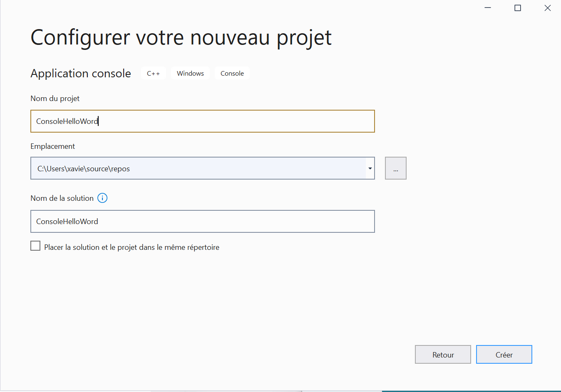Open the folder browse button (...)

pos(395,168)
